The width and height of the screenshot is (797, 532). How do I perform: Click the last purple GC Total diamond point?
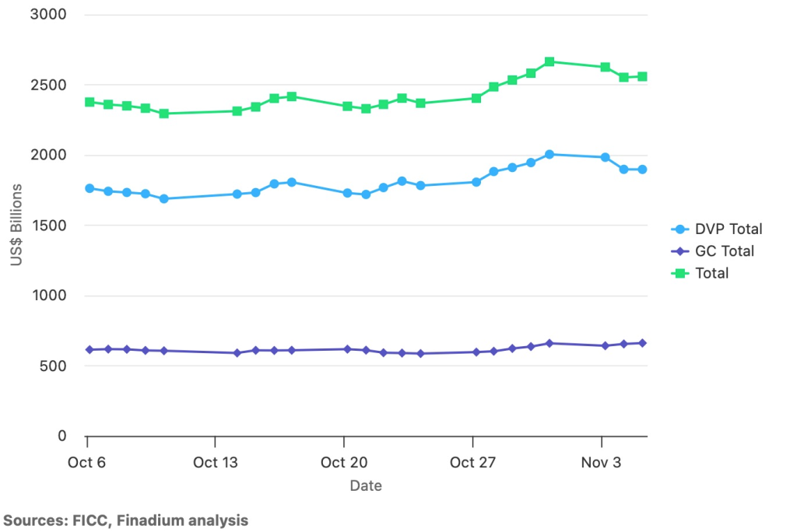click(643, 343)
